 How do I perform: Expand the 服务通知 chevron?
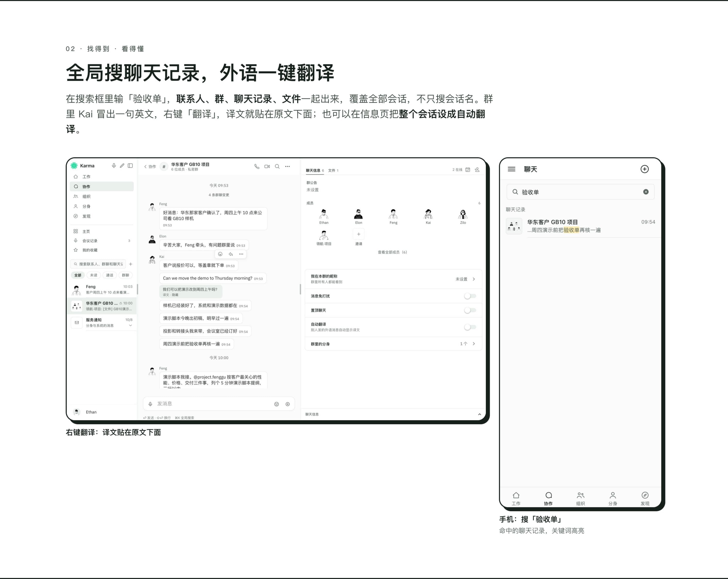pos(130,325)
